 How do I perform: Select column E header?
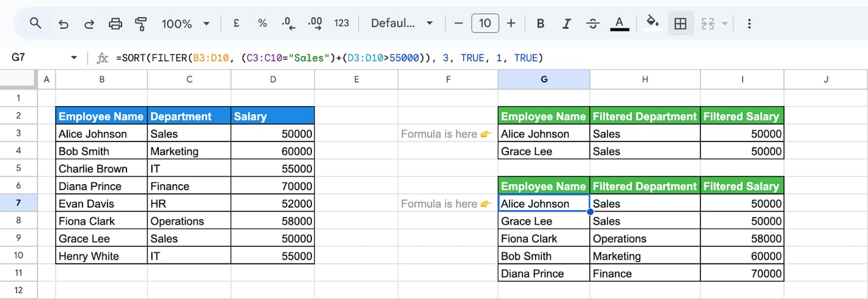click(x=356, y=79)
